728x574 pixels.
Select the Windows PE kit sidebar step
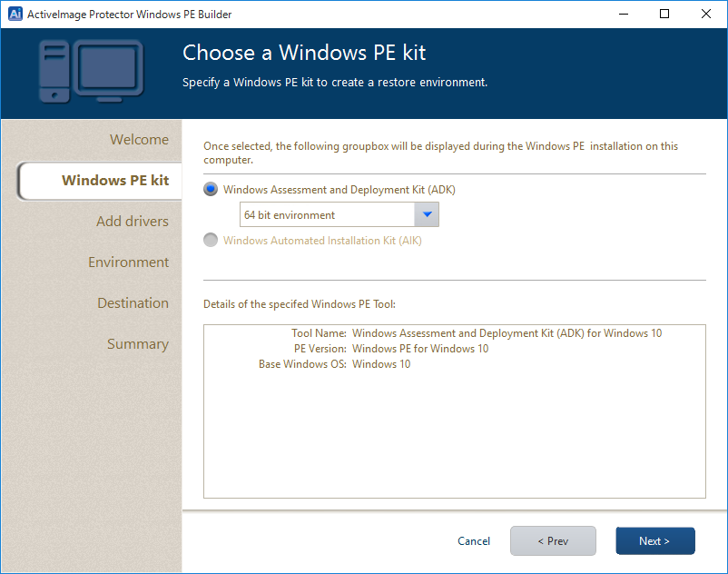point(115,181)
